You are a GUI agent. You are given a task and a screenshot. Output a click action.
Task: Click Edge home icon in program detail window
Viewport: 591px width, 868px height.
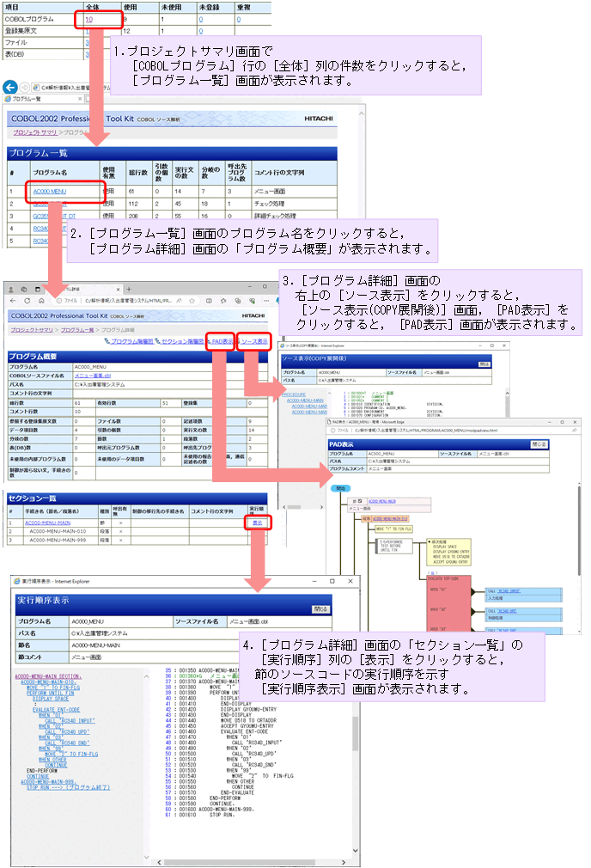click(x=41, y=301)
